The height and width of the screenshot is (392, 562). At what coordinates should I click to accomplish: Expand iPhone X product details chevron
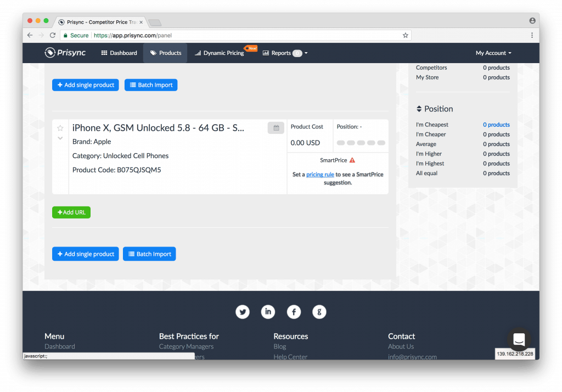click(60, 138)
